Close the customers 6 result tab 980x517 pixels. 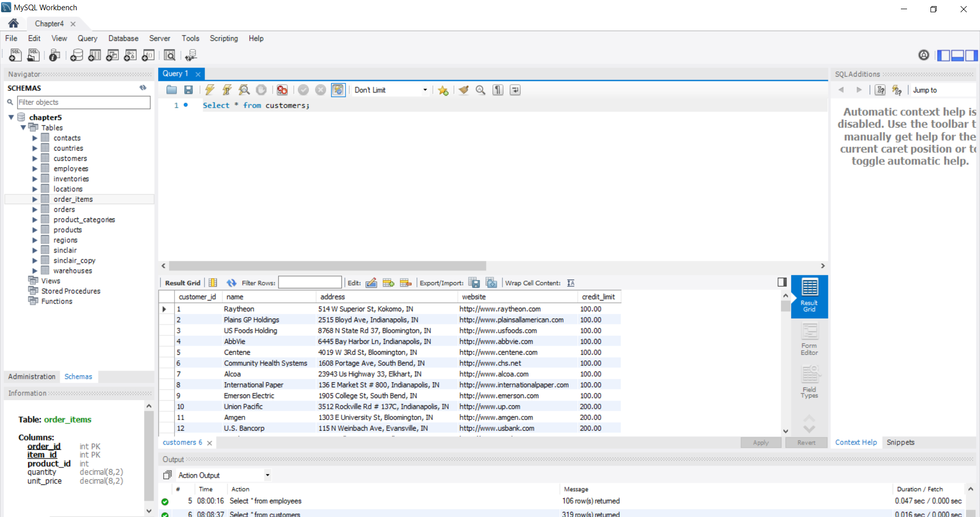click(209, 443)
